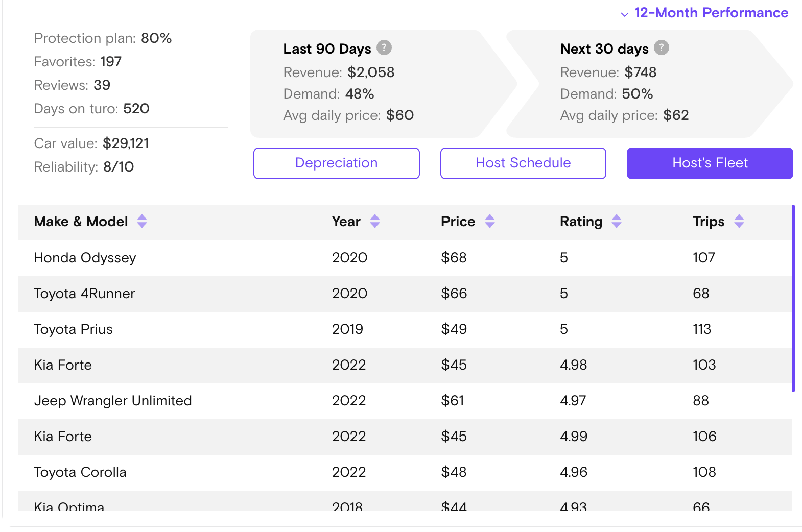Click the Next 30 days demand 50%
The height and width of the screenshot is (532, 802).
pos(638,94)
